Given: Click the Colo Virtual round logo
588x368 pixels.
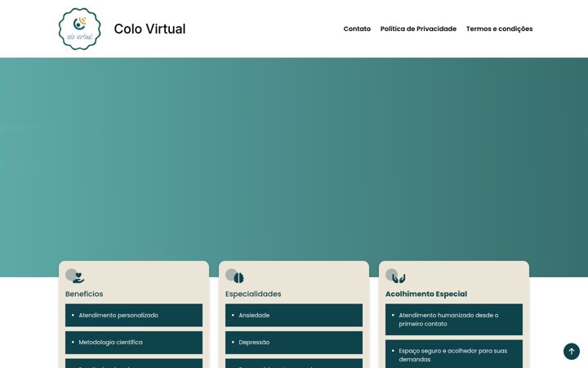Looking at the screenshot, I should (x=79, y=29).
